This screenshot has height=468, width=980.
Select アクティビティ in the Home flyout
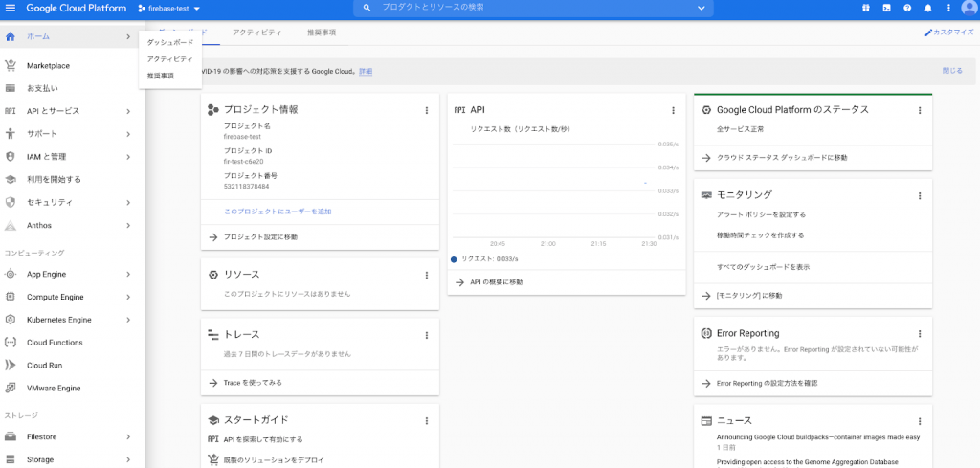(170, 58)
